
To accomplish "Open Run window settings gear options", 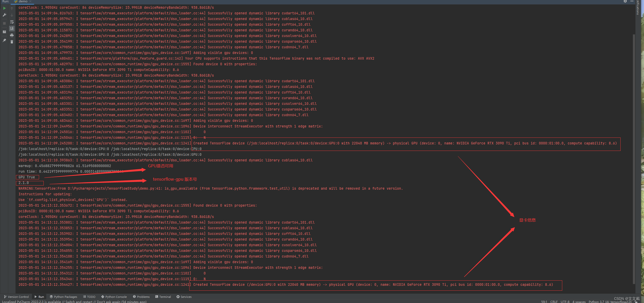I will click(625, 1).
